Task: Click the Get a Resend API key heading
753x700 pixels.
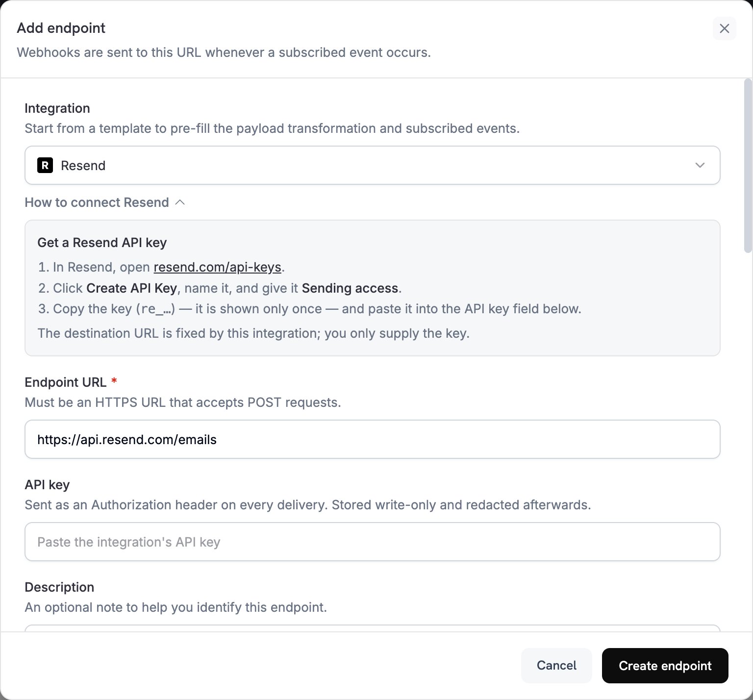Action: tap(102, 243)
